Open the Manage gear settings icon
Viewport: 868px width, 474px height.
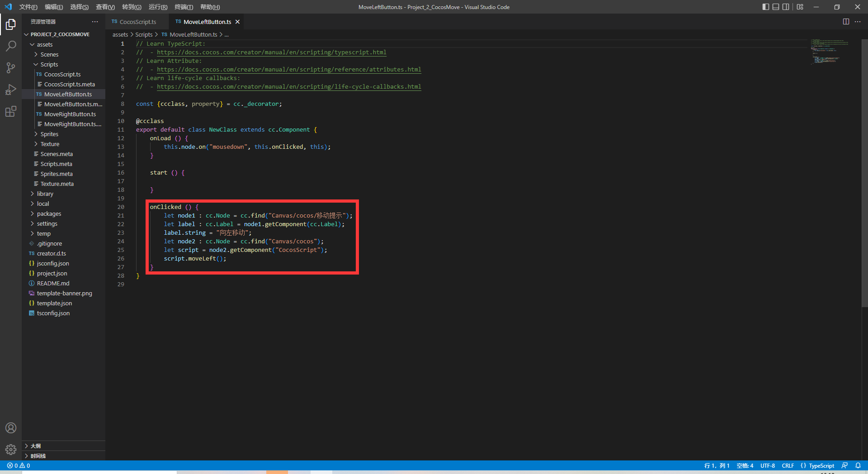[x=11, y=449]
